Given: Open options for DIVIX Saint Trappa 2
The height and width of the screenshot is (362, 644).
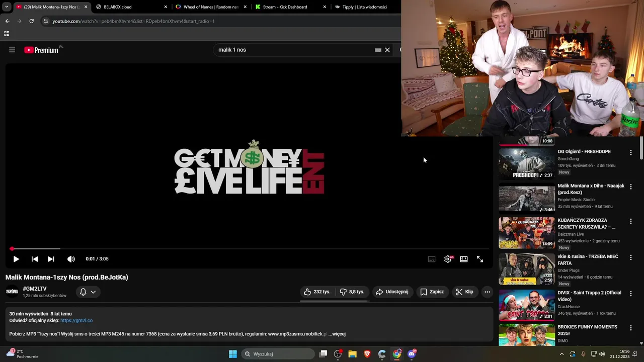Looking at the screenshot, I should tap(631, 293).
